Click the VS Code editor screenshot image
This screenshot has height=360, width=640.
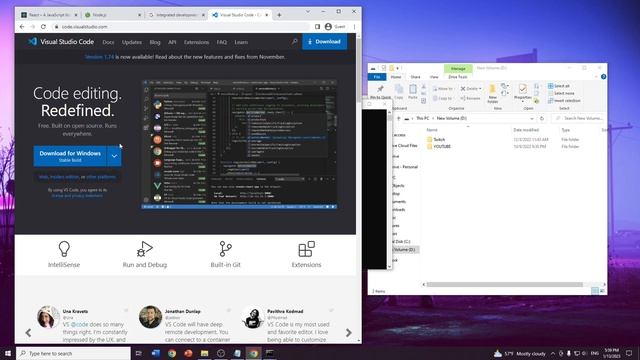239,144
